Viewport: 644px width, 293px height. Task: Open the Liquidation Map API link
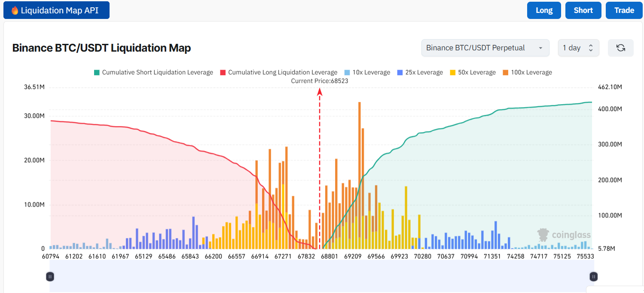click(56, 10)
